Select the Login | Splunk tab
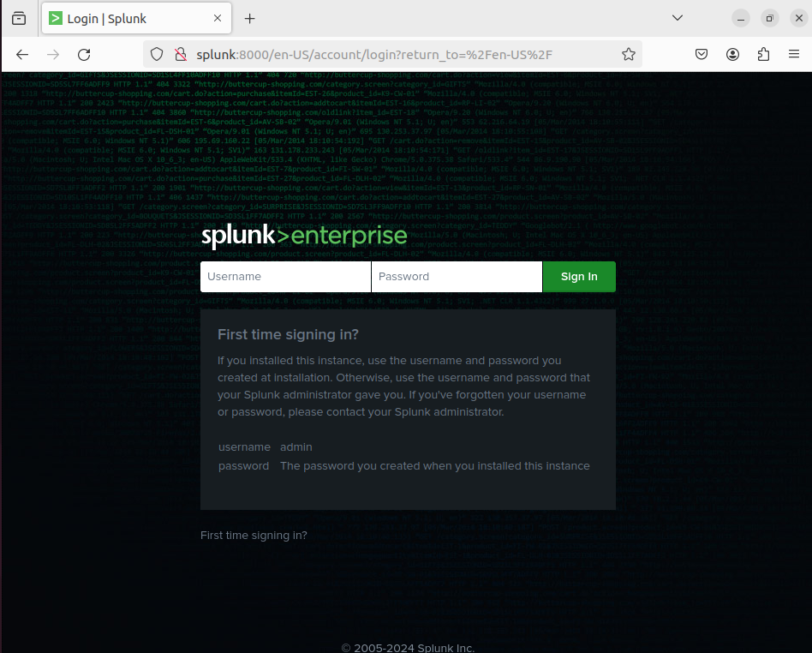 click(128, 18)
